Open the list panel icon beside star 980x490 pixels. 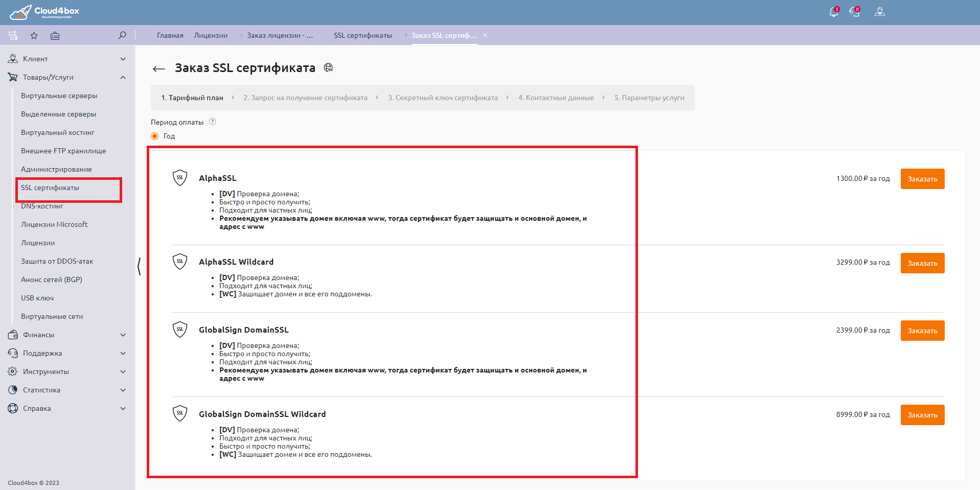coord(55,35)
